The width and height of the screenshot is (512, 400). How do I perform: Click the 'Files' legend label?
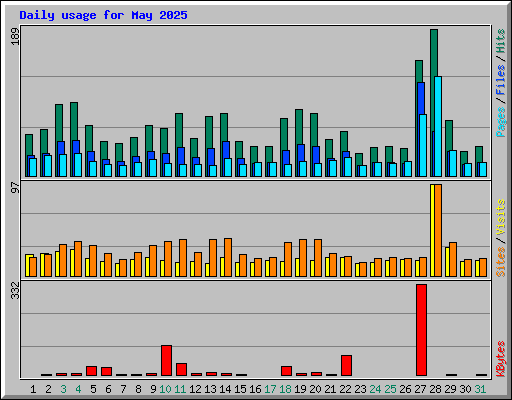tap(501, 80)
